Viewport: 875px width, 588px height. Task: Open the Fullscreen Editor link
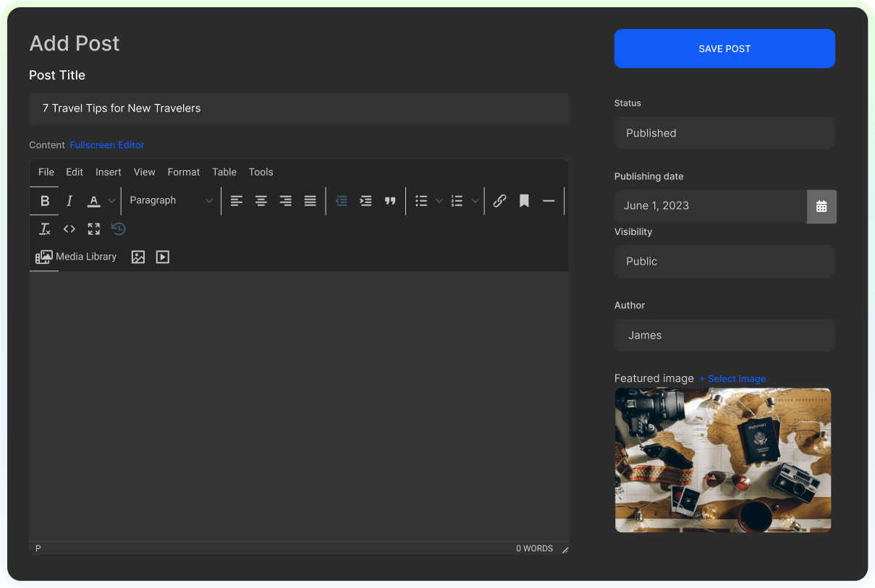coord(107,145)
